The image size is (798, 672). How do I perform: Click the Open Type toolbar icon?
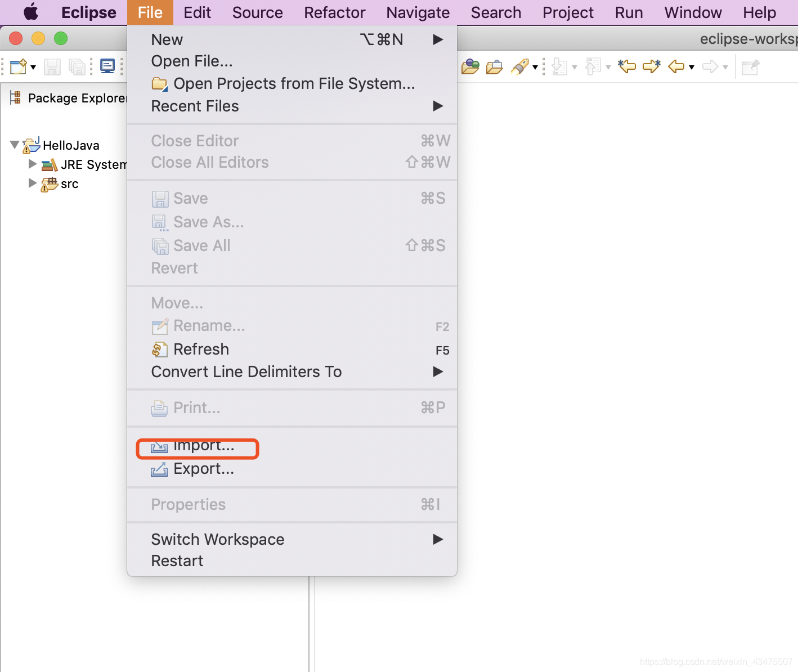(470, 67)
